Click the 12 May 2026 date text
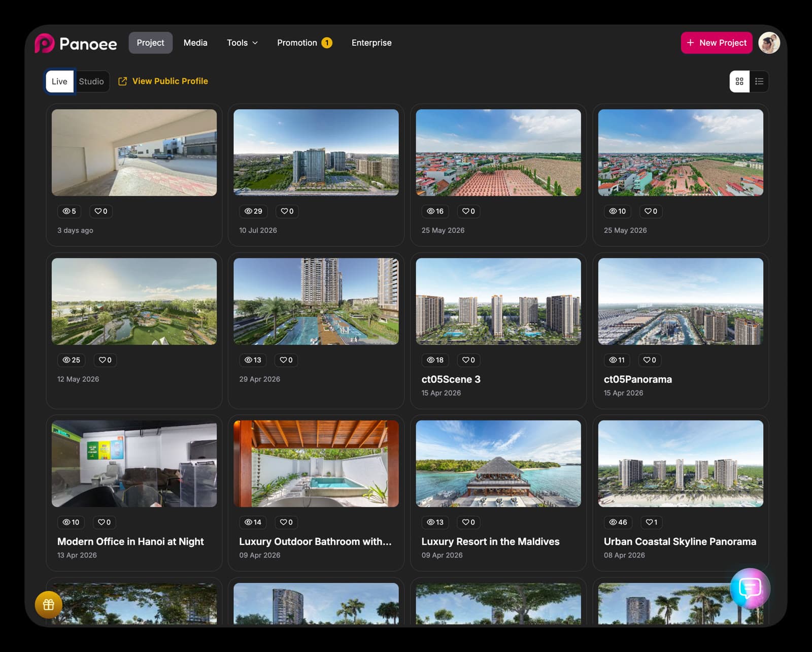 [x=78, y=379]
